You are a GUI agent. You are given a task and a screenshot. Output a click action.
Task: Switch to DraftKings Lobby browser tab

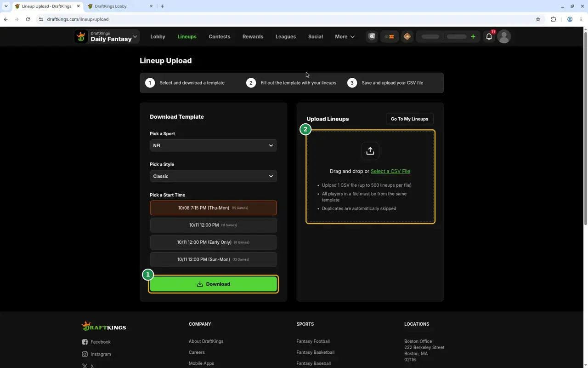pos(120,6)
